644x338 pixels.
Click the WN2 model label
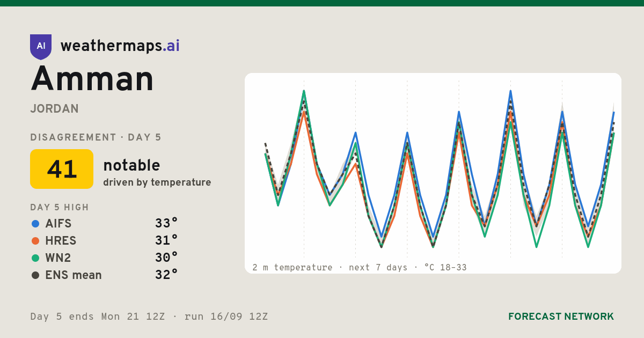tap(58, 258)
